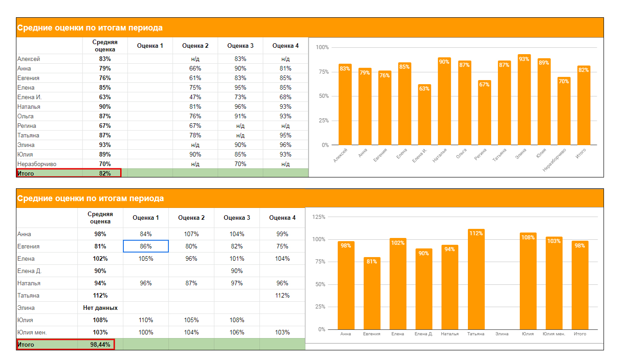Select the "101%" cell in Елена's row
Image resolution: width=619 pixels, height=364 pixels.
(237, 258)
